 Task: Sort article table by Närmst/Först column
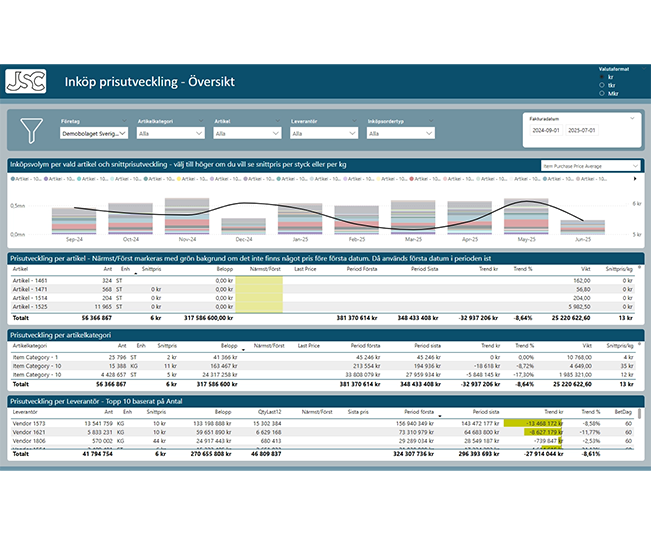click(265, 269)
